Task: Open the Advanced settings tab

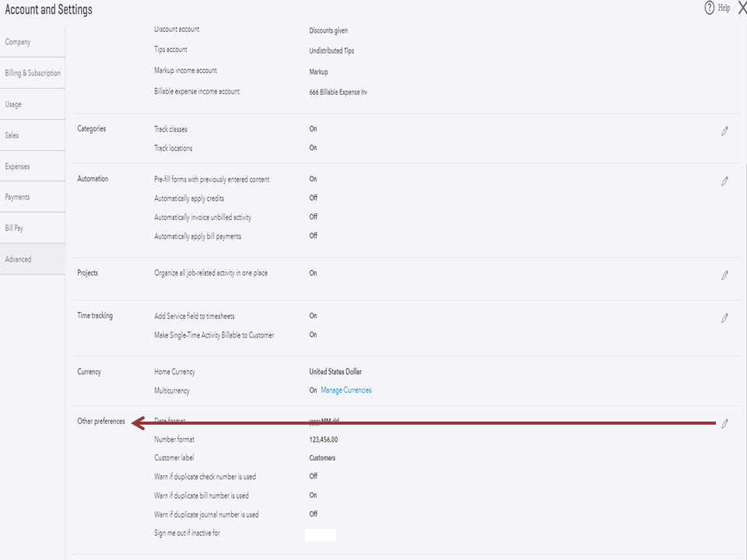Action: click(18, 259)
